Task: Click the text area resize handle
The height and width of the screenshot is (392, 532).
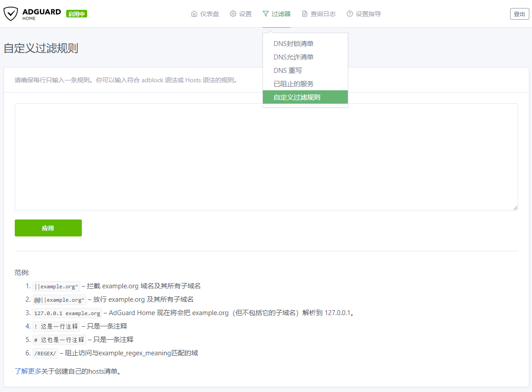Action: tap(515, 207)
